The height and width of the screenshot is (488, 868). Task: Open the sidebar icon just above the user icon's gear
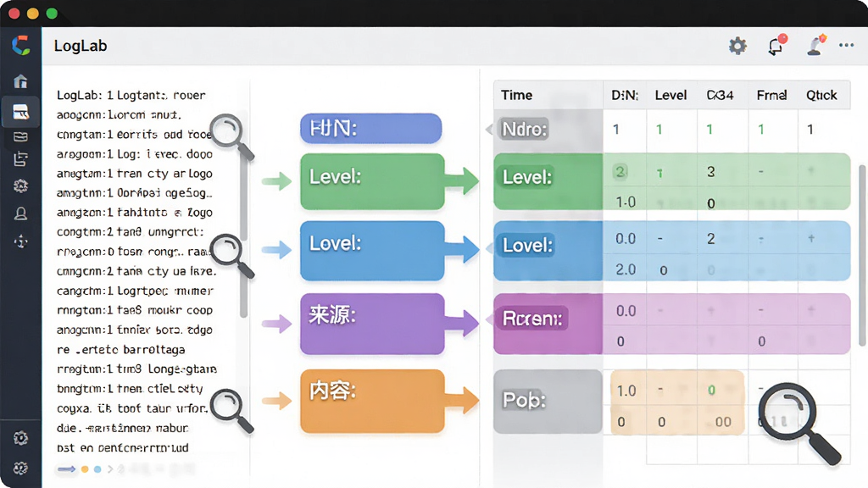[20, 160]
